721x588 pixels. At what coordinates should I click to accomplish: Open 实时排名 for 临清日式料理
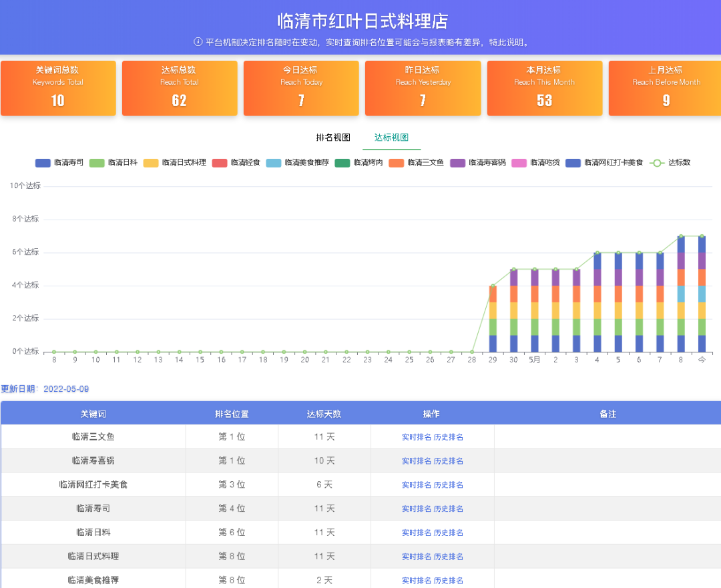coord(417,557)
